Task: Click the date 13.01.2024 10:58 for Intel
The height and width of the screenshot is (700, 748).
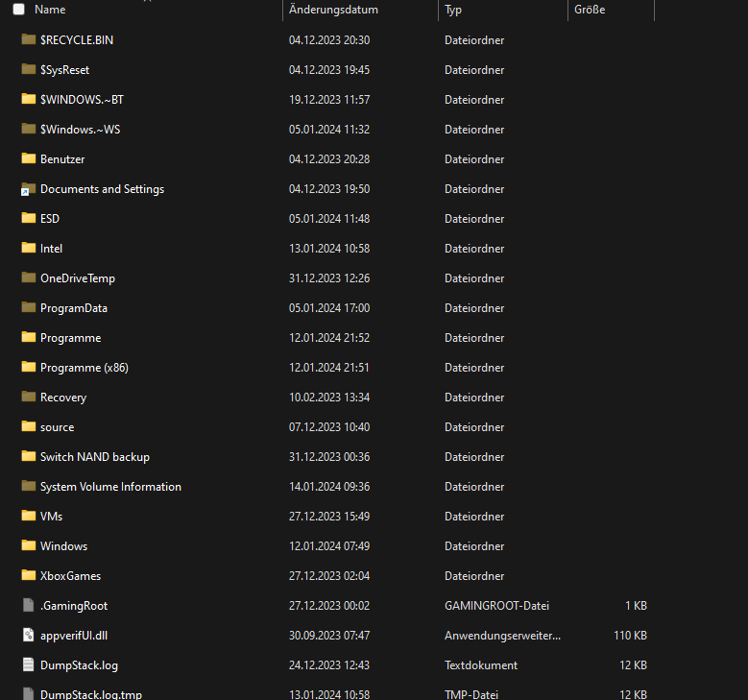Action: 329,249
